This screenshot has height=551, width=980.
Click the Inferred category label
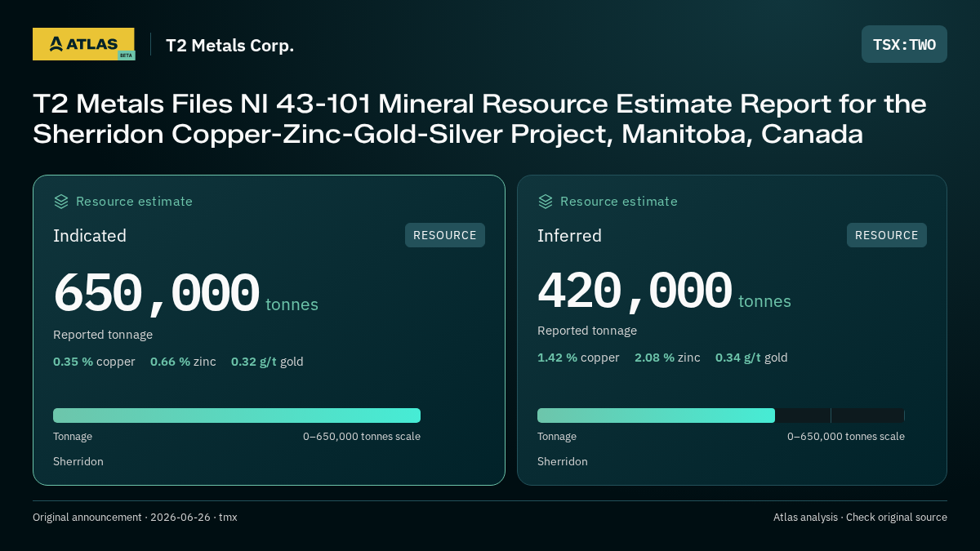coord(569,236)
